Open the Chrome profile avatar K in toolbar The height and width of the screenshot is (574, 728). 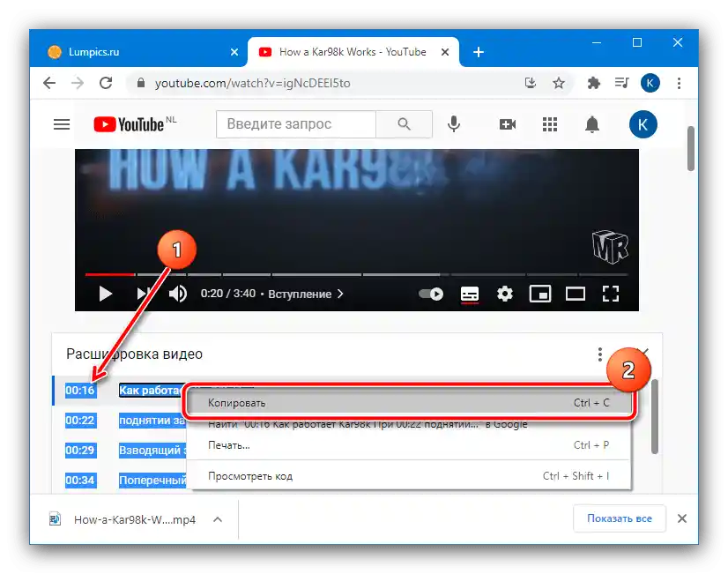[650, 83]
